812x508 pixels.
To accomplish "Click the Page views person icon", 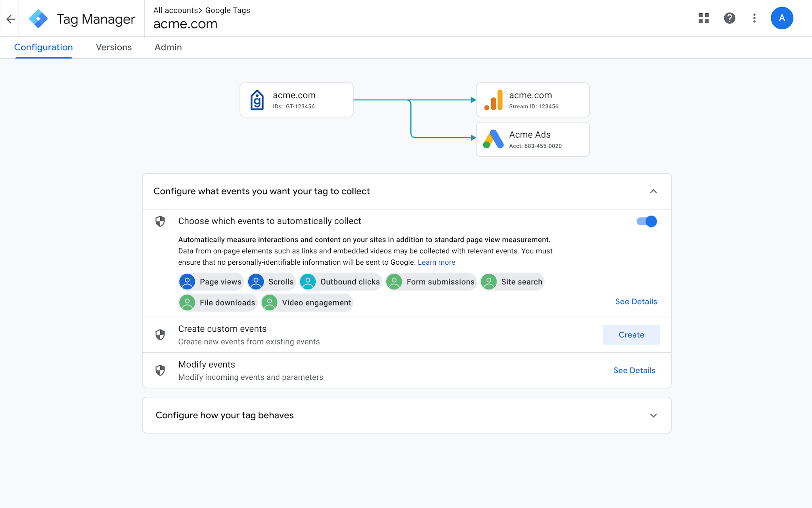I will [x=187, y=282].
